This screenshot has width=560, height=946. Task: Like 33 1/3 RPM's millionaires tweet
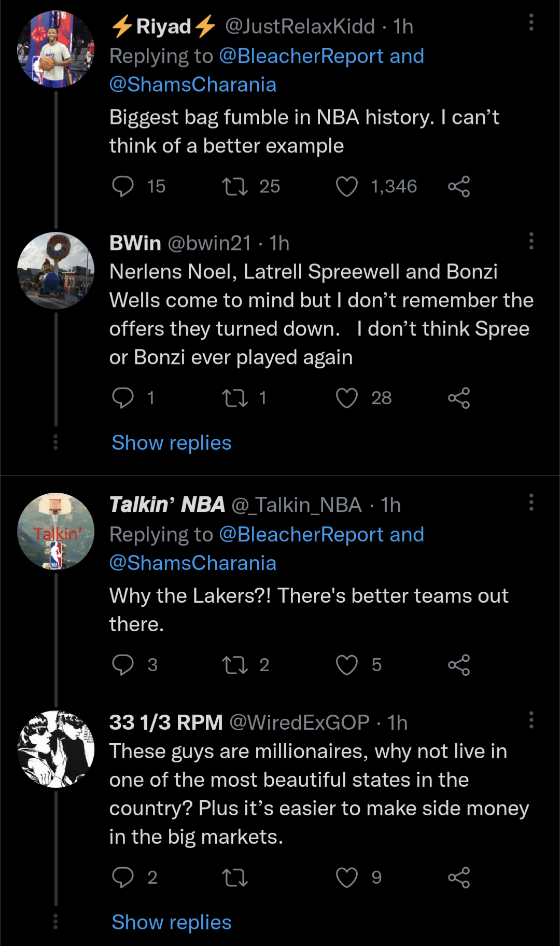(347, 878)
